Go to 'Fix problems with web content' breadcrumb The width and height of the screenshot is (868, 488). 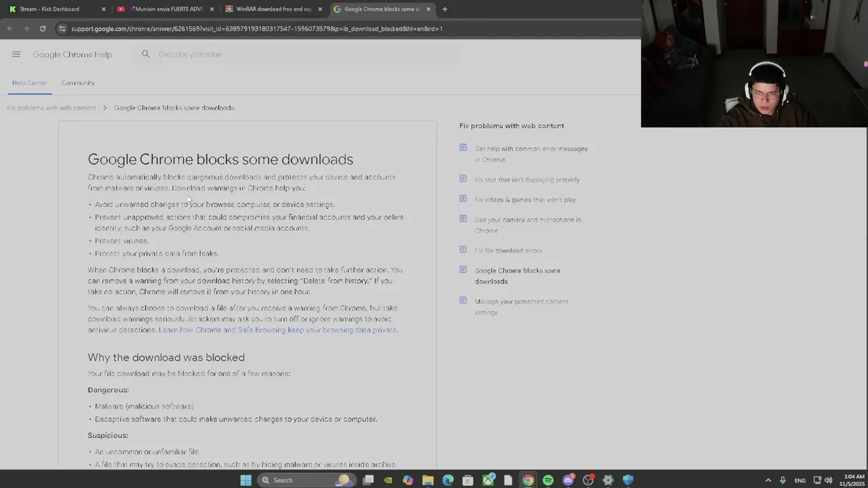point(52,108)
